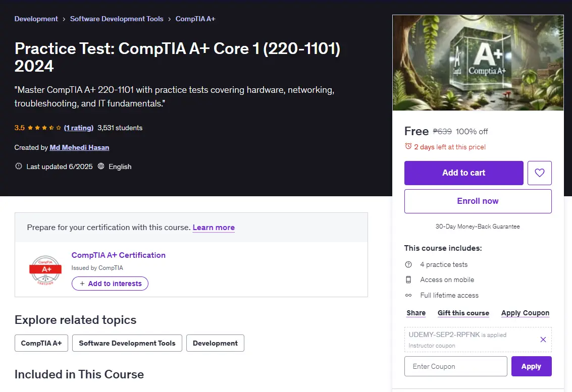Image resolution: width=572 pixels, height=392 pixels.
Task: Click the Add to cart button
Action: 463,173
